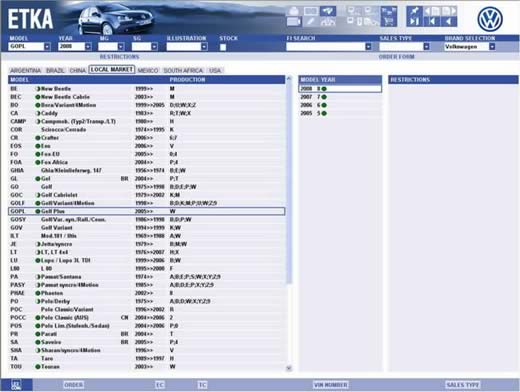Select the Golf Cabriolet row
This screenshot has width=520, height=392.
click(x=147, y=195)
